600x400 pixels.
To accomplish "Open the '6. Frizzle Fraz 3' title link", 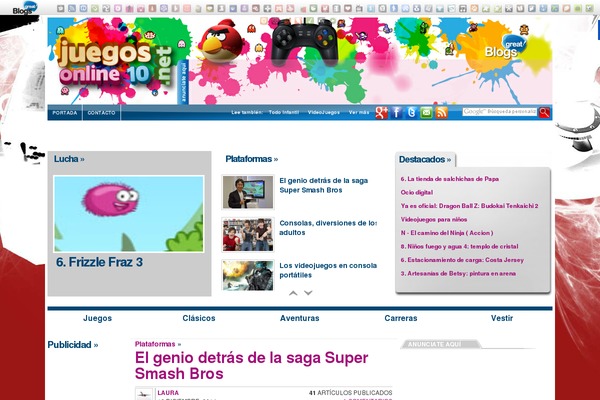I will click(x=99, y=262).
